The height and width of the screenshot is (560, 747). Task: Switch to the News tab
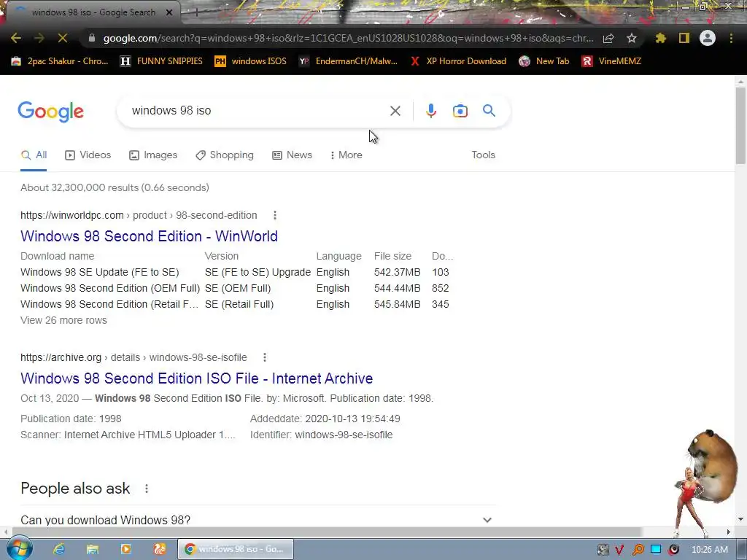292,155
